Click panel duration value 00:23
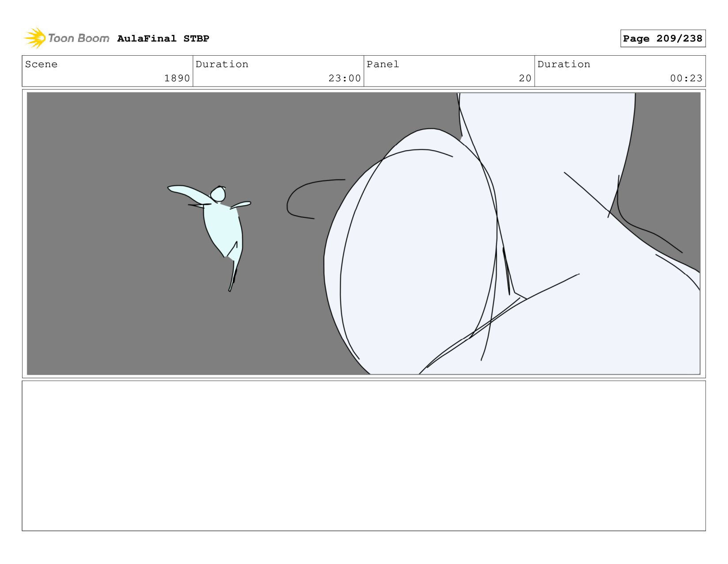728x564 pixels. [686, 78]
